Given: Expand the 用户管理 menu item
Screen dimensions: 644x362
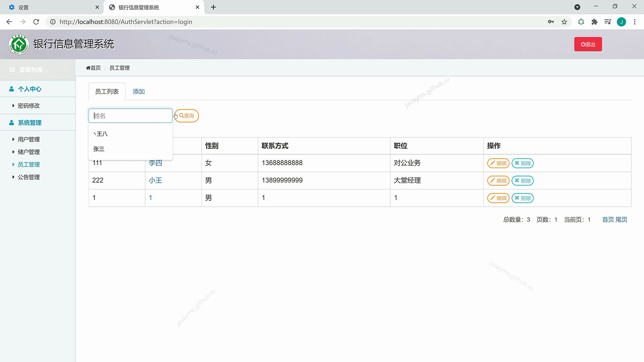Looking at the screenshot, I should 29,139.
